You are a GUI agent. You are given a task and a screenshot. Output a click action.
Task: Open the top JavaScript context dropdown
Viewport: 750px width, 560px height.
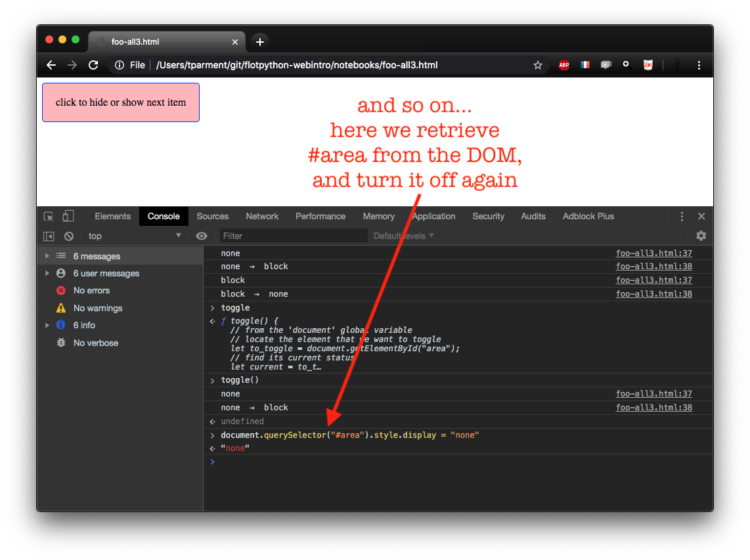pyautogui.click(x=135, y=236)
